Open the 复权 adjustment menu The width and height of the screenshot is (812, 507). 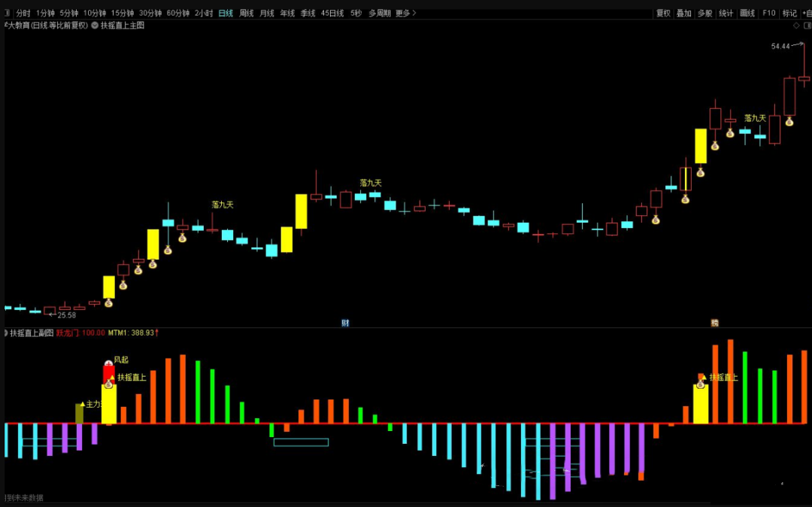tap(663, 13)
